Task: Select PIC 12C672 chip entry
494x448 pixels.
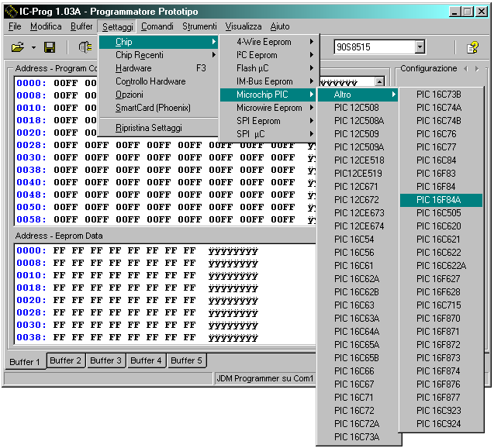Action: (x=358, y=200)
